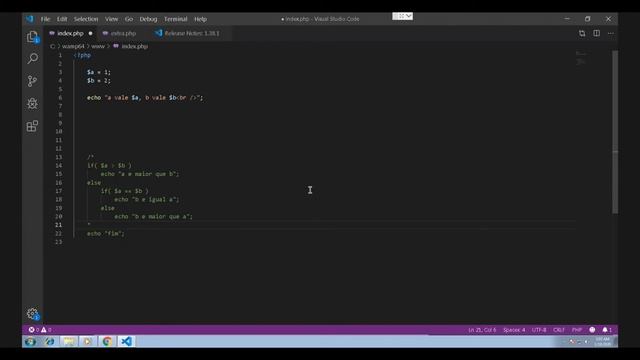Open the small dropdown above the title bar
Screen dimensions: 640x360
pos(402,16)
